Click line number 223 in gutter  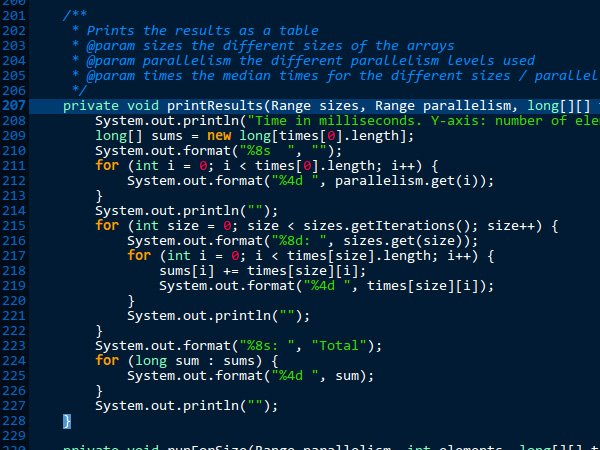(14, 346)
